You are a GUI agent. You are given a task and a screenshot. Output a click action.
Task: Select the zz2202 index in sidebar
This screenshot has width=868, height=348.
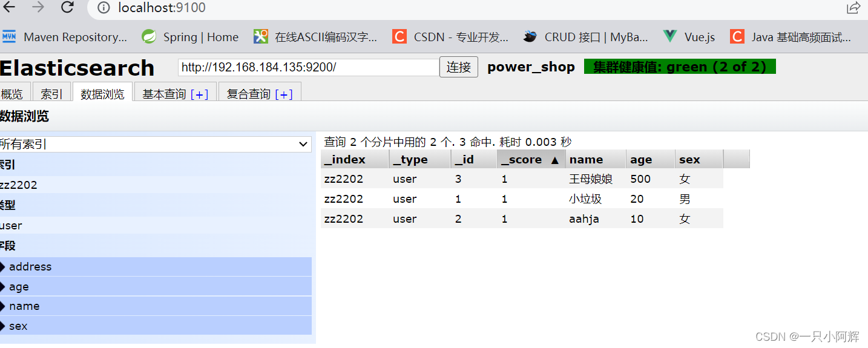tap(156, 185)
